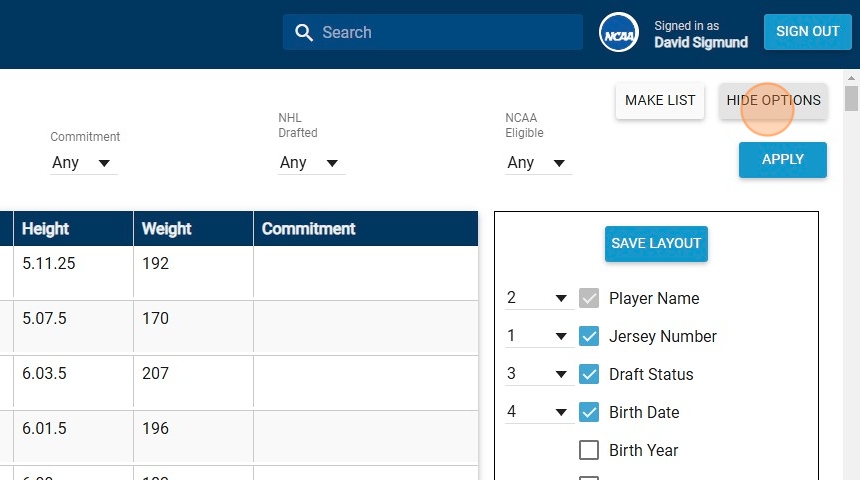Hide the options panel

click(x=773, y=101)
